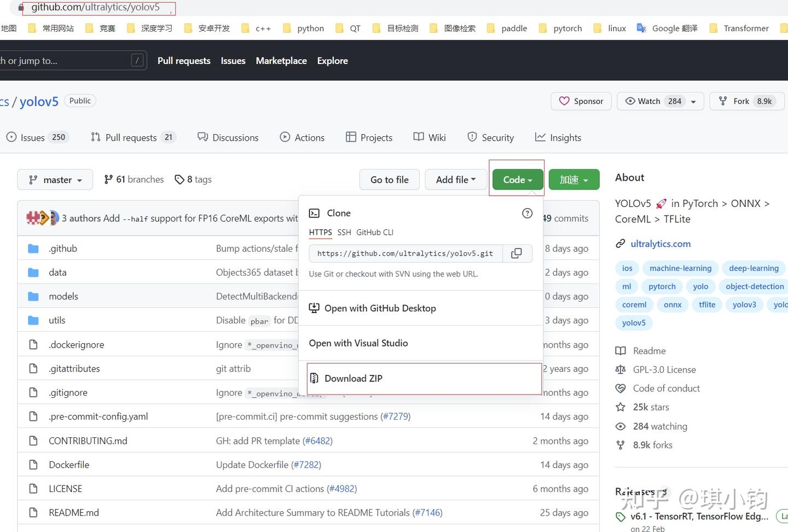The image size is (788, 532).
Task: Open the README.md file link
Action: 74,512
